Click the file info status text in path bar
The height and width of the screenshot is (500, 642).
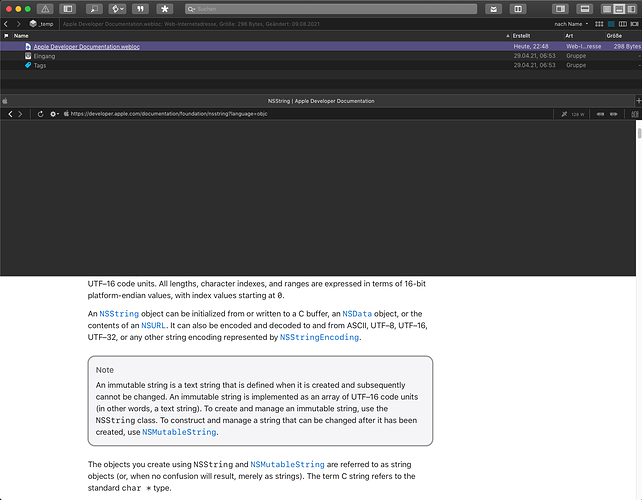pyautogui.click(x=191, y=24)
